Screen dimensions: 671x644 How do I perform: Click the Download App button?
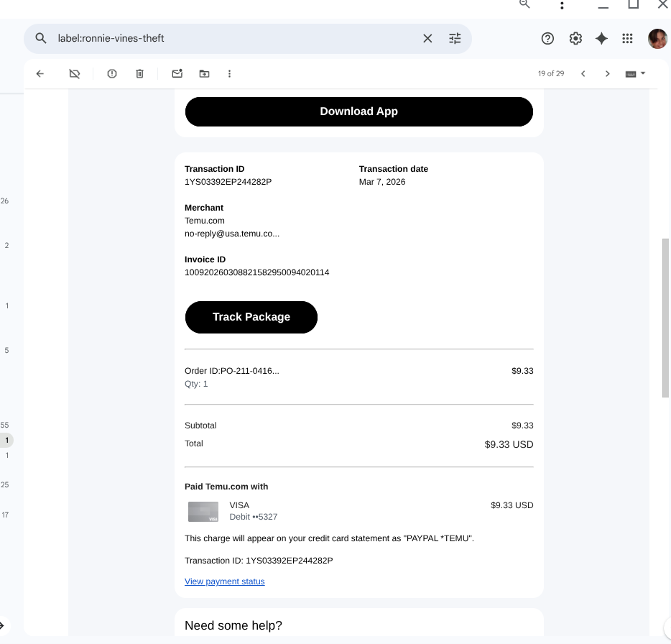click(x=358, y=111)
